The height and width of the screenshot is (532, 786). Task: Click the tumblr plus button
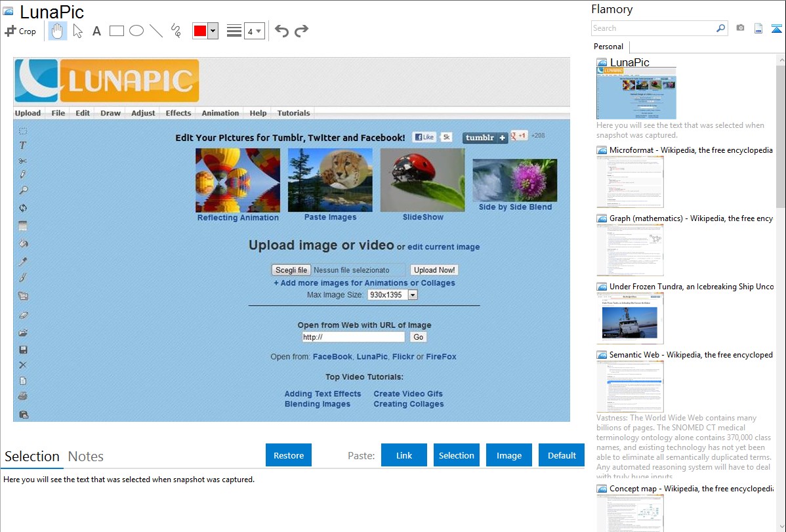(x=485, y=137)
